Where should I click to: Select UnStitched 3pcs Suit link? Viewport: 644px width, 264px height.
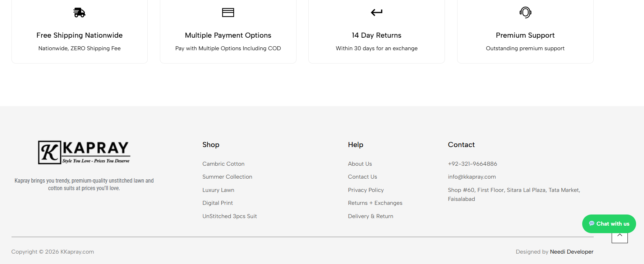point(229,216)
